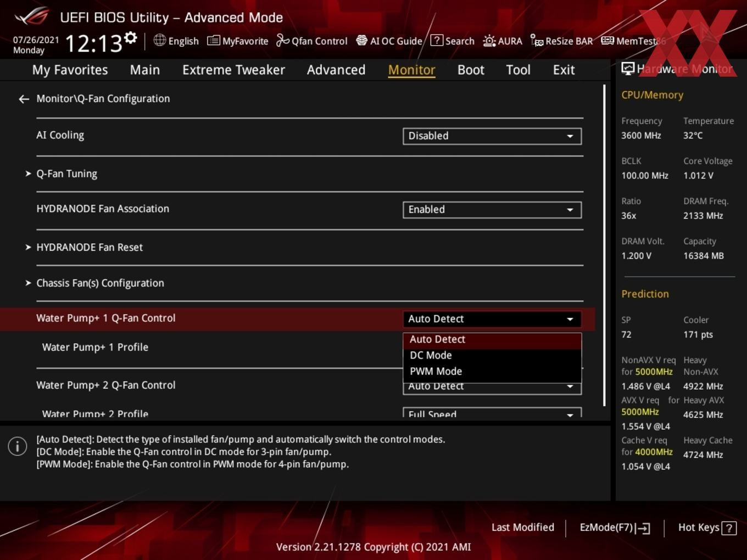Click the Water Pump+ 2 Q-Fan Control label
747x560 pixels.
click(106, 385)
